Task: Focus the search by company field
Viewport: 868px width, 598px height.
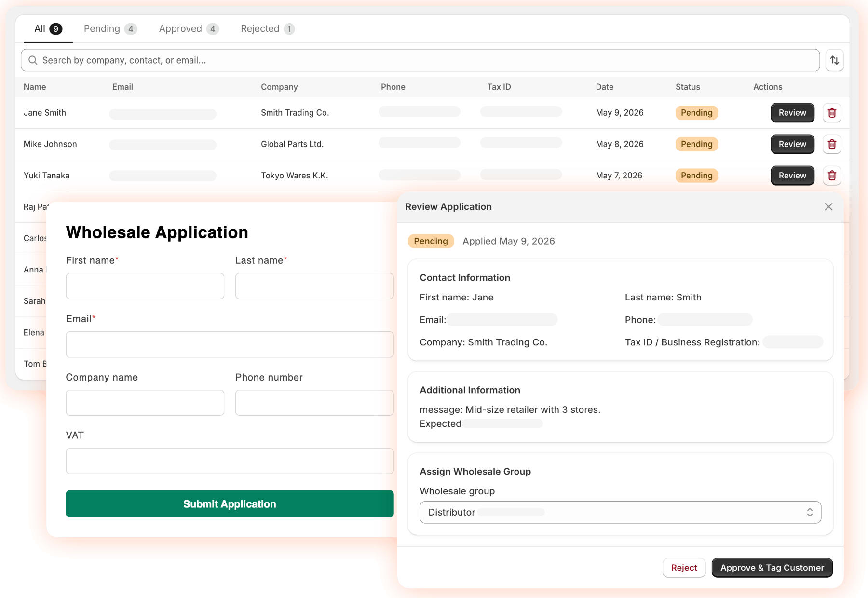Action: (420, 60)
